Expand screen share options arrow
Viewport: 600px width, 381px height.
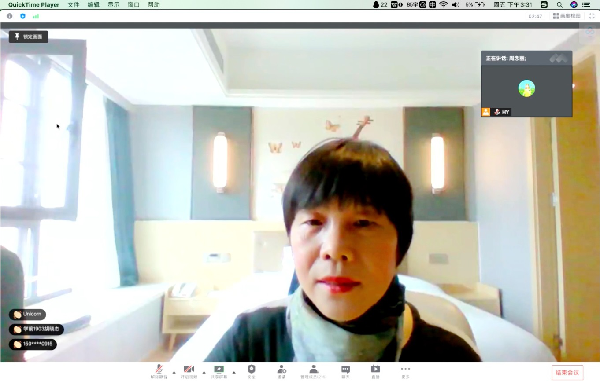[234, 372]
